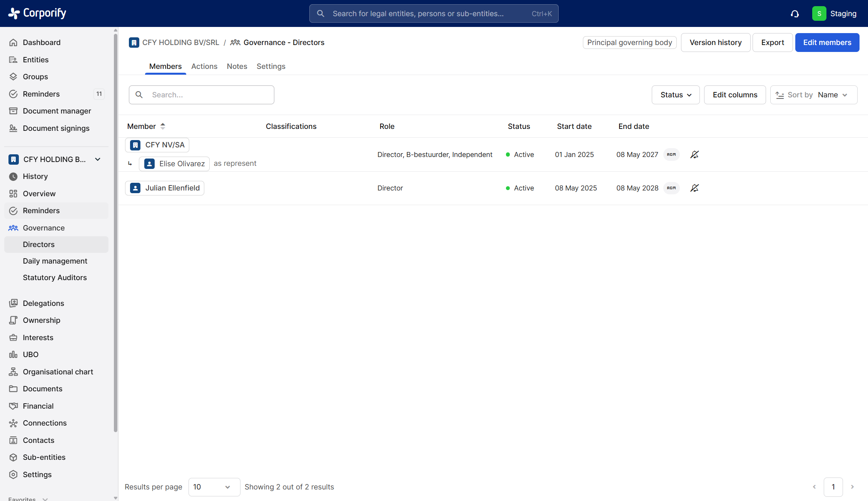868x501 pixels.
Task: Click the Corporify logo
Action: 37,13
